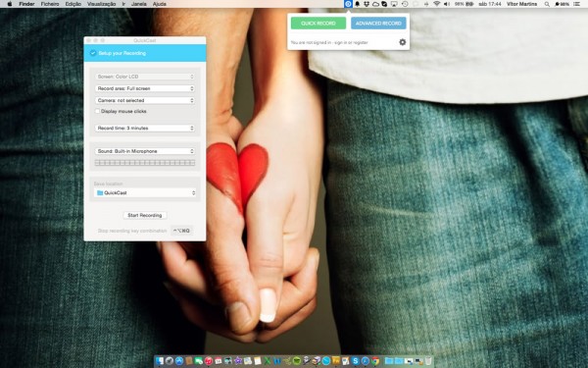Click the QuickCast icon in menu bar
This screenshot has height=368, width=588.
click(x=348, y=4)
